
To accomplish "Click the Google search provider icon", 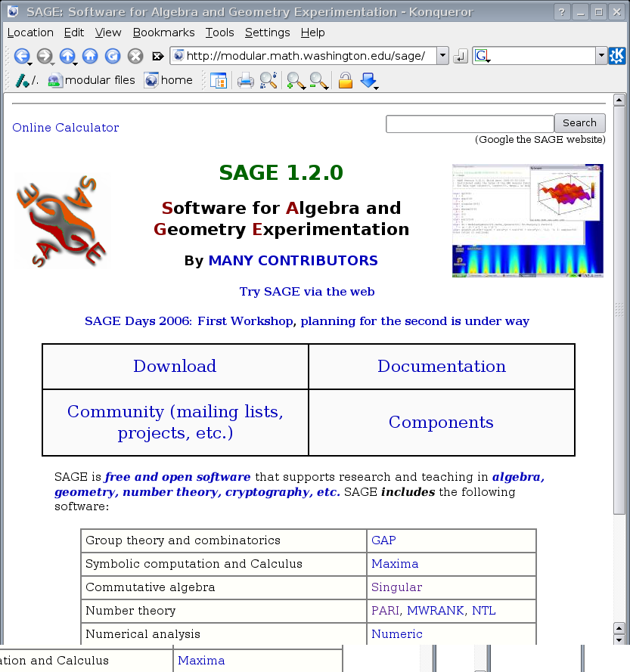I will pyautogui.click(x=482, y=56).
